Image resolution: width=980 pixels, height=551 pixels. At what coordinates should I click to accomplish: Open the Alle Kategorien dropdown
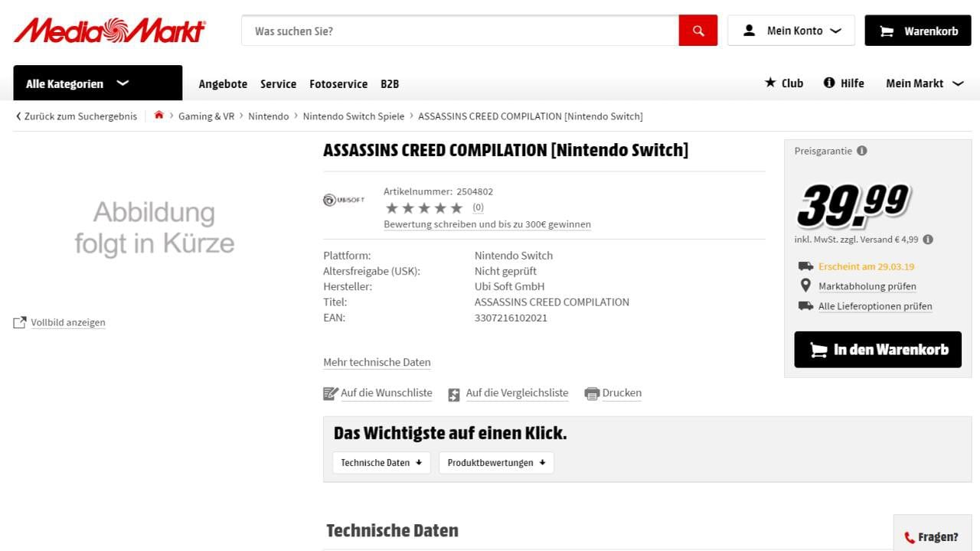(97, 83)
